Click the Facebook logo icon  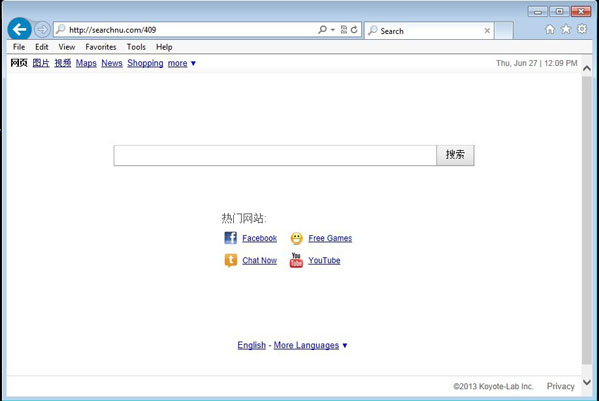pyautogui.click(x=230, y=238)
